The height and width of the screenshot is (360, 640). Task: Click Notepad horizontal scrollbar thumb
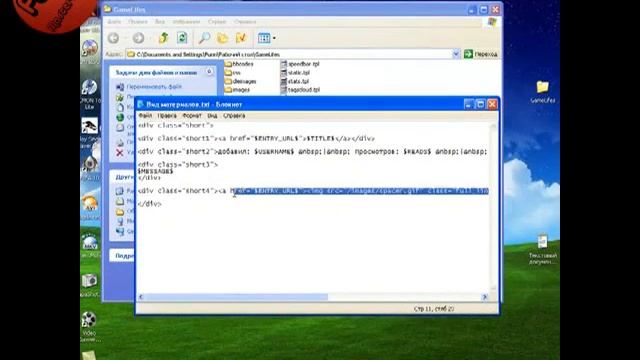coord(236,297)
